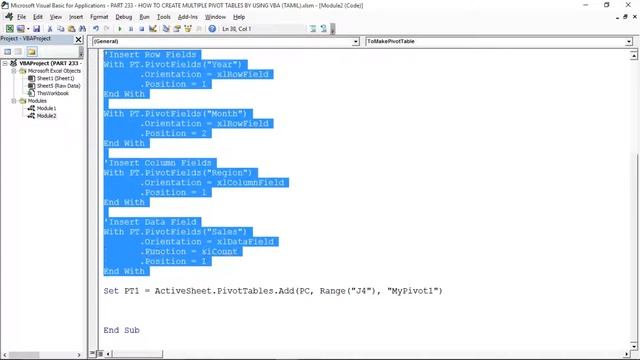This screenshot has height=360, width=640.
Task: Collapse the Modules folder node
Action: click(x=13, y=101)
